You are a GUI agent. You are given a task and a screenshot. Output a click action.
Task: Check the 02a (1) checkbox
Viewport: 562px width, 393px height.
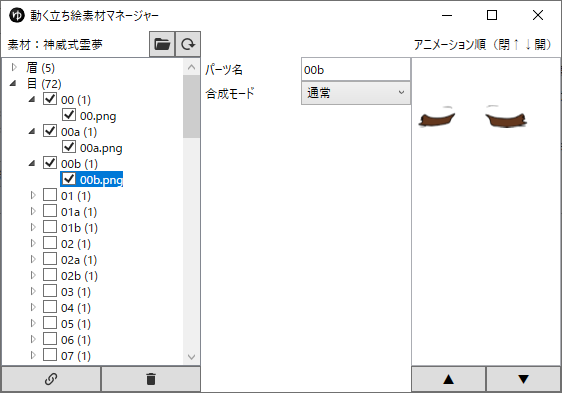[50, 259]
